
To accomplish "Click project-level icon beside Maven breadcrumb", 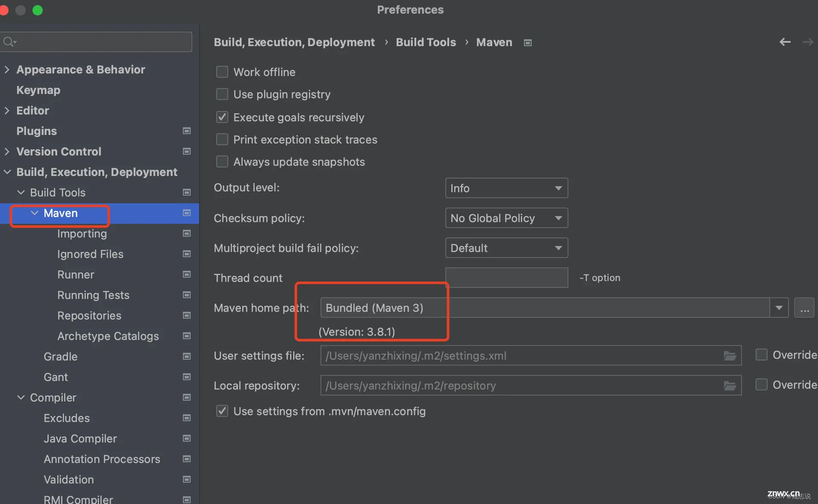I will (x=528, y=43).
